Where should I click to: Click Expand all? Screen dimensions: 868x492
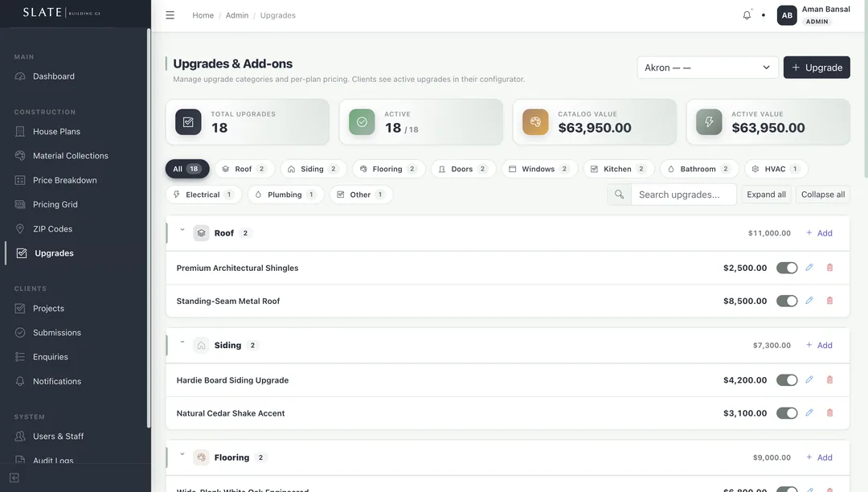pos(766,195)
